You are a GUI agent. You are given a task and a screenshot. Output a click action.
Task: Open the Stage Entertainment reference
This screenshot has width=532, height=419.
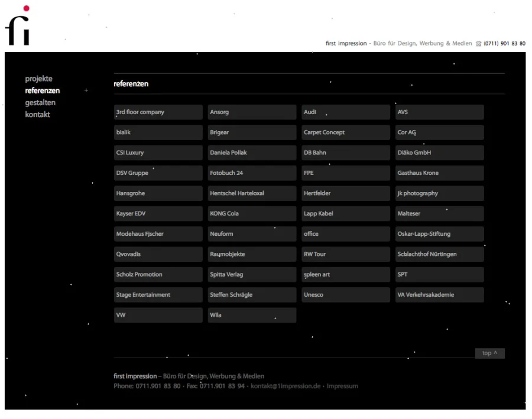pos(158,295)
